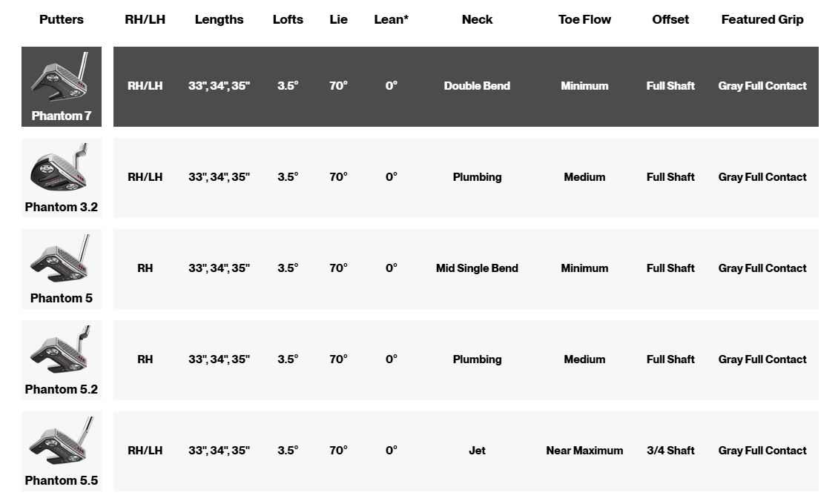Click the Toe Flow column header
The image size is (838, 504).
click(x=584, y=20)
